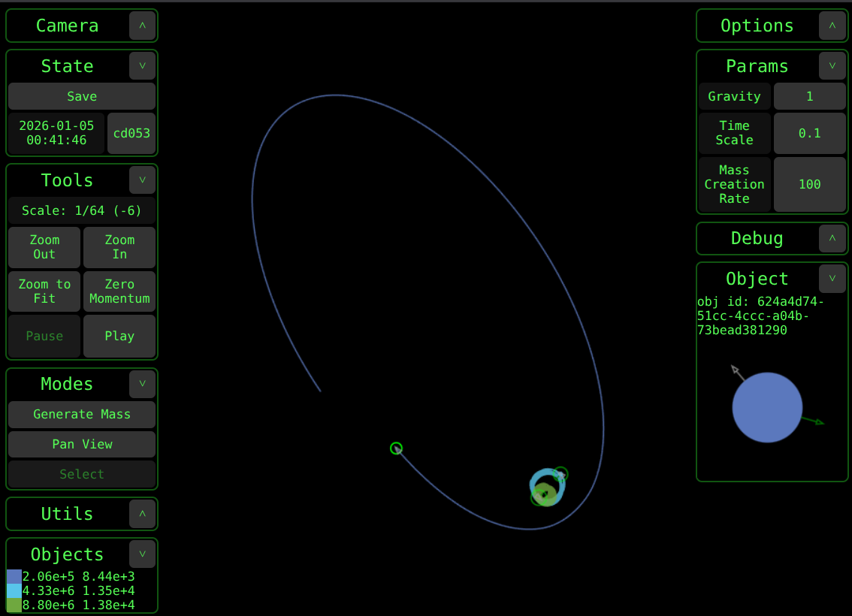Collapse the Modes panel
This screenshot has height=616, width=852.
tap(142, 384)
